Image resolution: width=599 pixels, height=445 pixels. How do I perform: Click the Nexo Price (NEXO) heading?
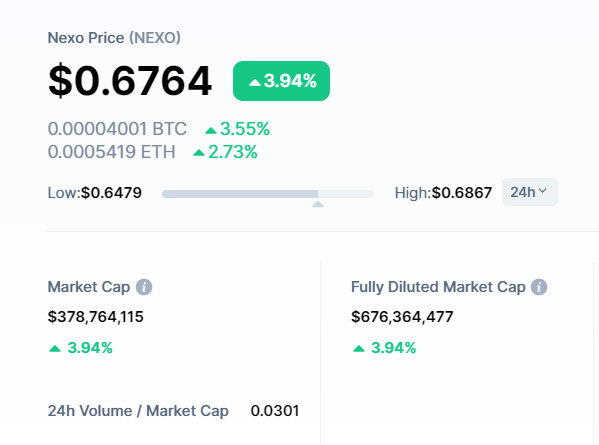[114, 38]
